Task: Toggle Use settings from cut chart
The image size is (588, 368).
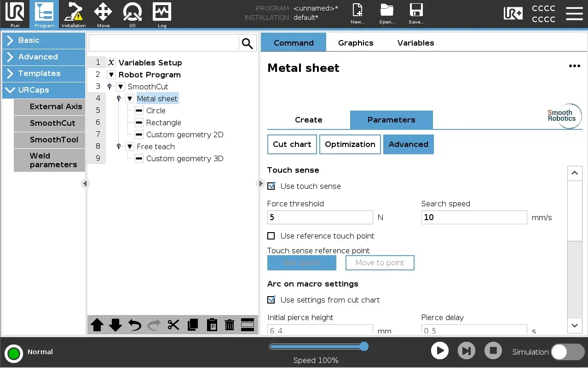Action: pos(271,300)
